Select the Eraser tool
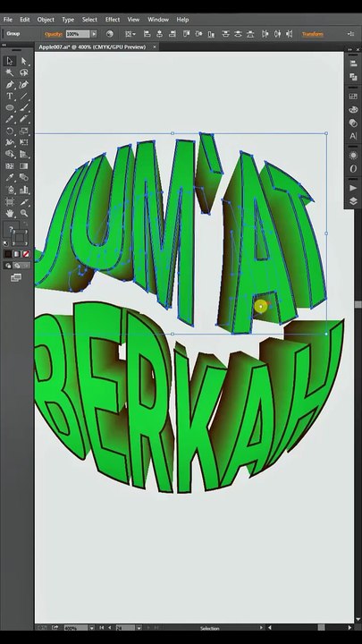 [24, 120]
